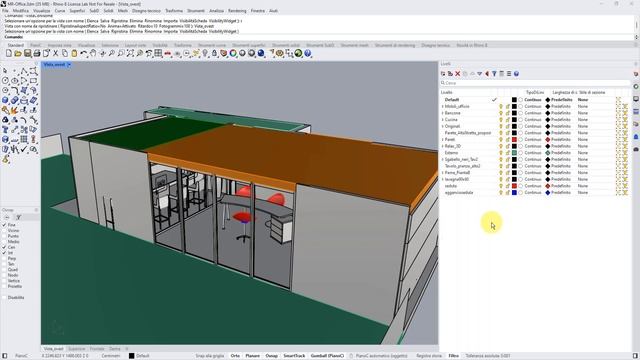Toggle Planare in the status bar
The width and height of the screenshot is (640, 360).
(253, 356)
